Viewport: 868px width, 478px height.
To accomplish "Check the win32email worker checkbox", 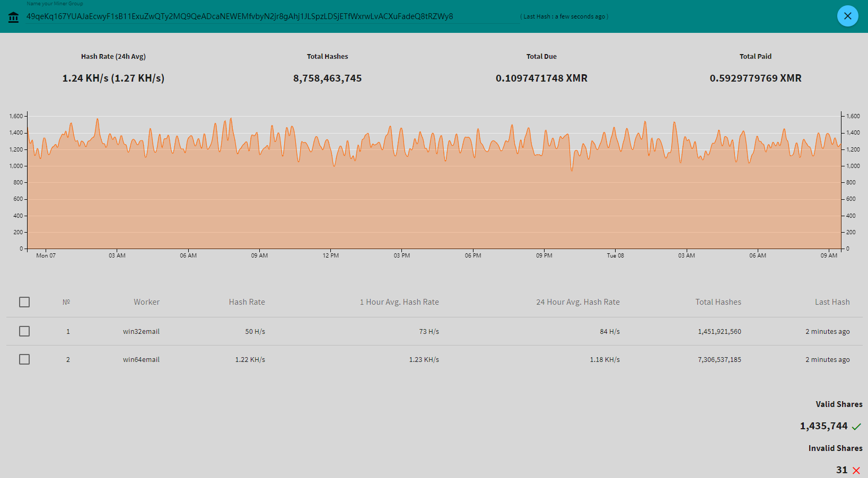I will tap(24, 331).
